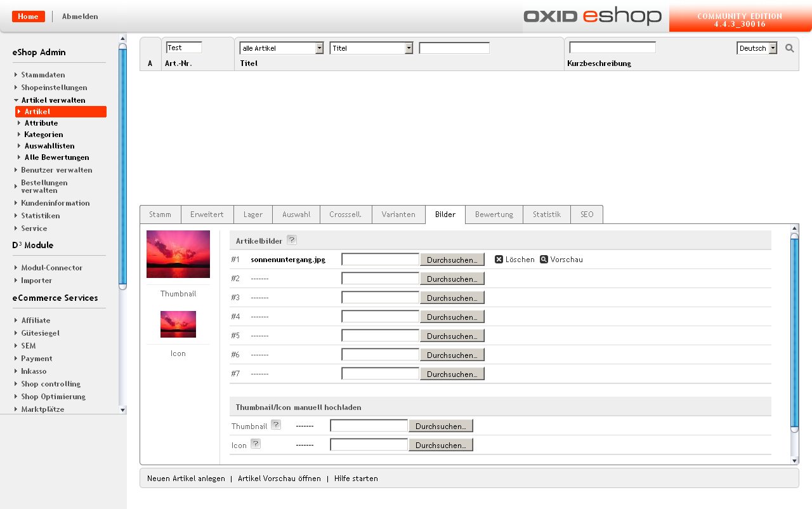
Task: Click the search magnifier icon
Action: tap(789, 48)
